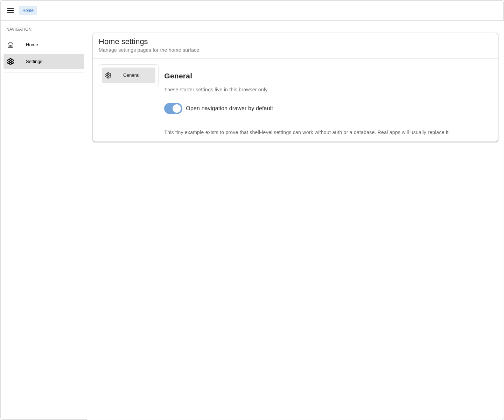The image size is (504, 420).
Task: Click the Home house icon in navigation
Action: (x=10, y=45)
